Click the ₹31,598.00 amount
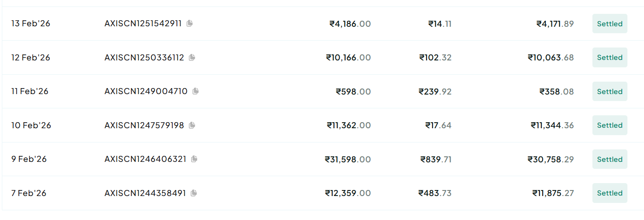Viewport: 644px width, 220px height. point(348,159)
